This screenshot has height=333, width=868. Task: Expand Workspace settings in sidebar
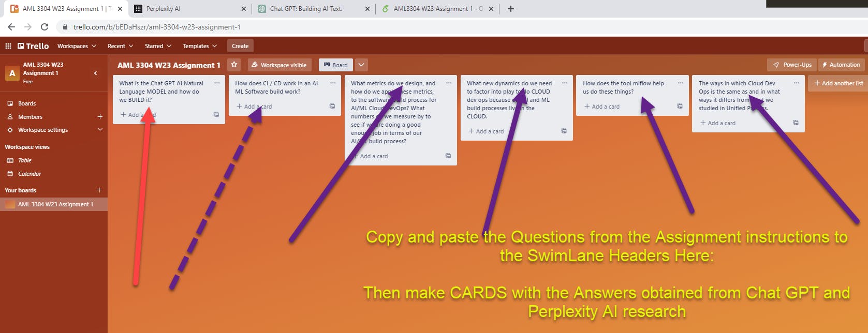(x=100, y=130)
